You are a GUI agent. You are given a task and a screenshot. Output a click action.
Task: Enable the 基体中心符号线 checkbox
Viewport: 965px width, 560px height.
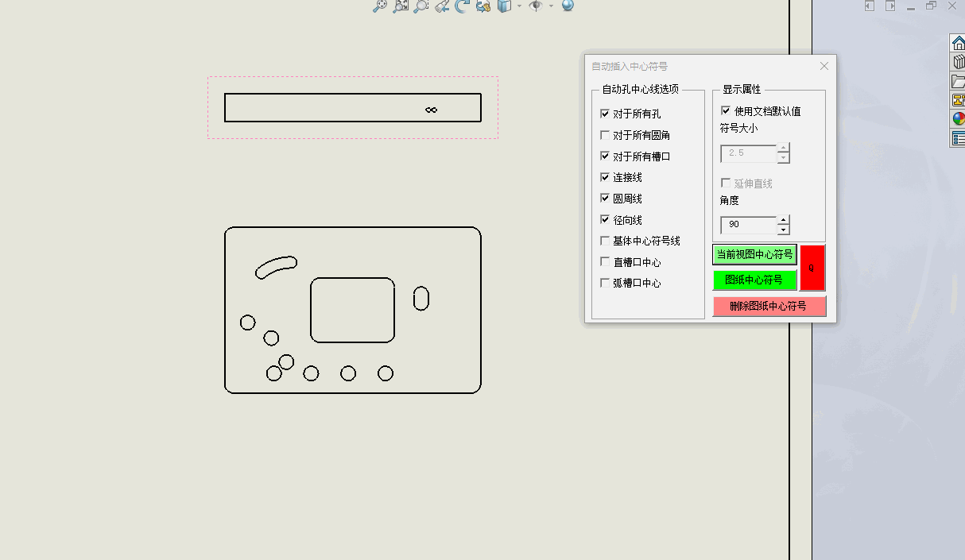pos(605,241)
